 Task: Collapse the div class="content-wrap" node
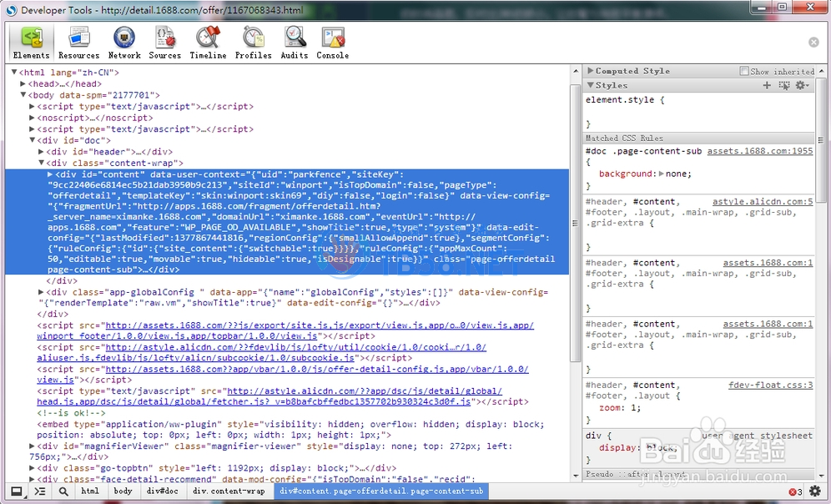point(42,164)
